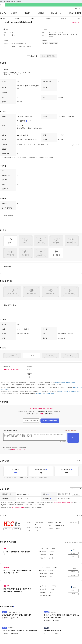This screenshot has width=82, height=644.
Task: Open the 채용정보 menu
Action: [14, 13]
